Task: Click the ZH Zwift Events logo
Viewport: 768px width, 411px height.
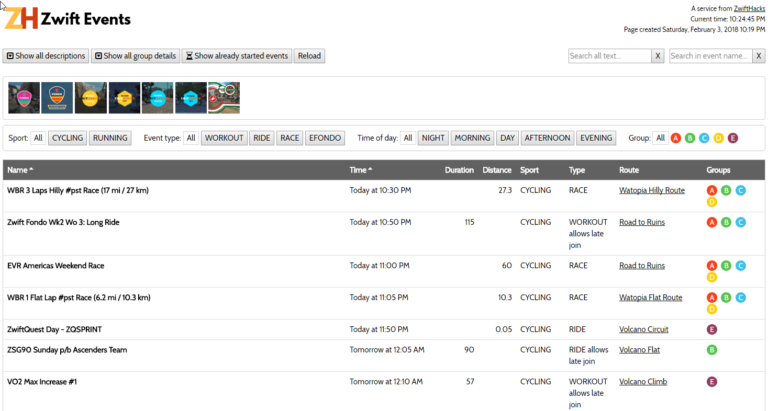Action: point(68,19)
